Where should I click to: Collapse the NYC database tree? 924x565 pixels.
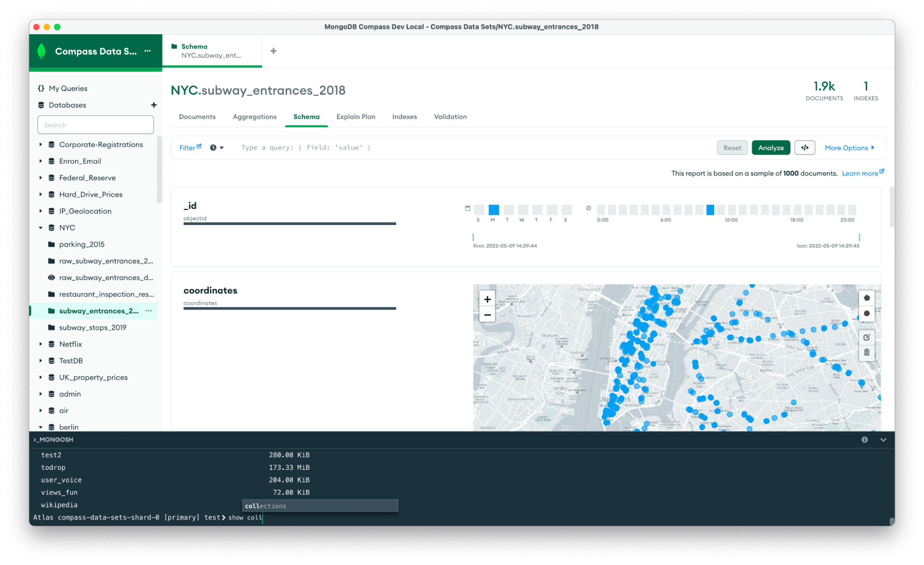click(x=41, y=227)
